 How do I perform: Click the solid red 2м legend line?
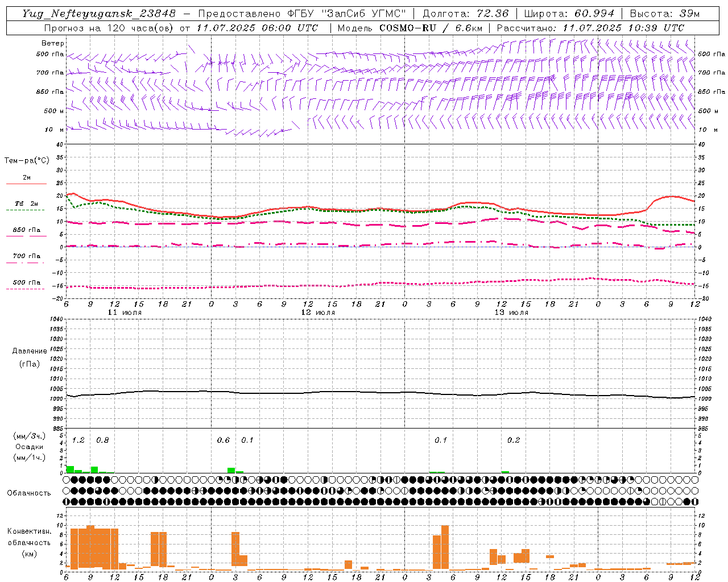[x=26, y=184]
